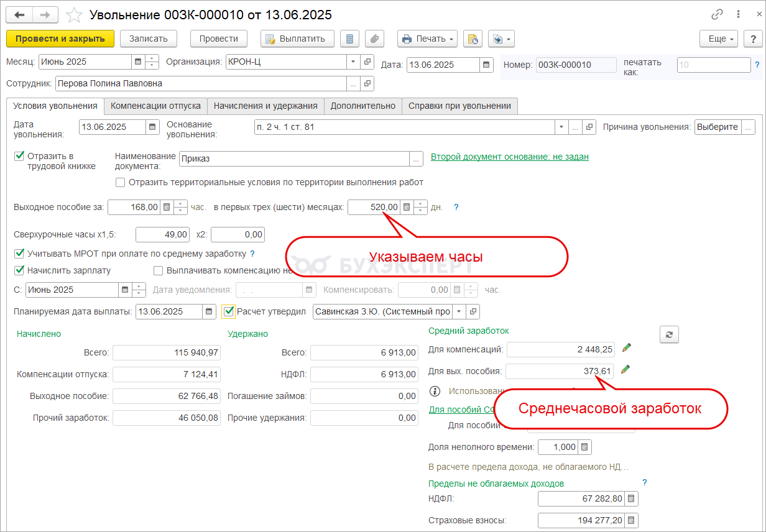The height and width of the screenshot is (532, 766).
Task: Open the document report list icon next to Выплатить
Action: point(350,39)
